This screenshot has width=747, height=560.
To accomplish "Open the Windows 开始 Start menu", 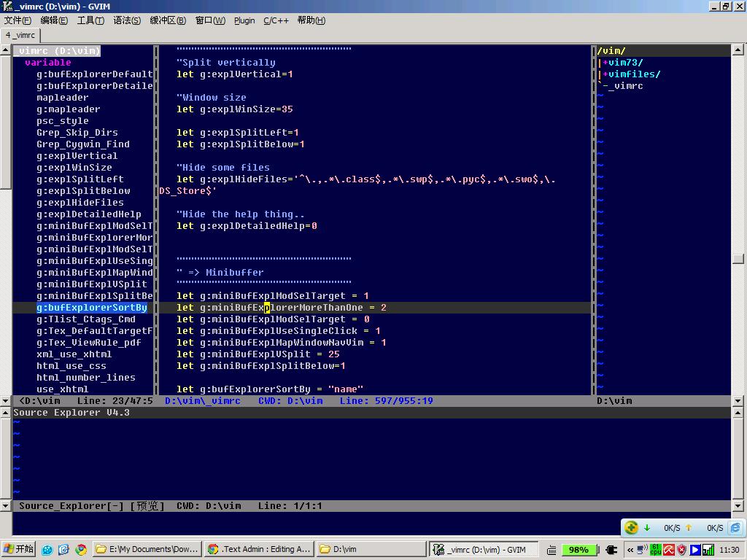I will [18, 549].
